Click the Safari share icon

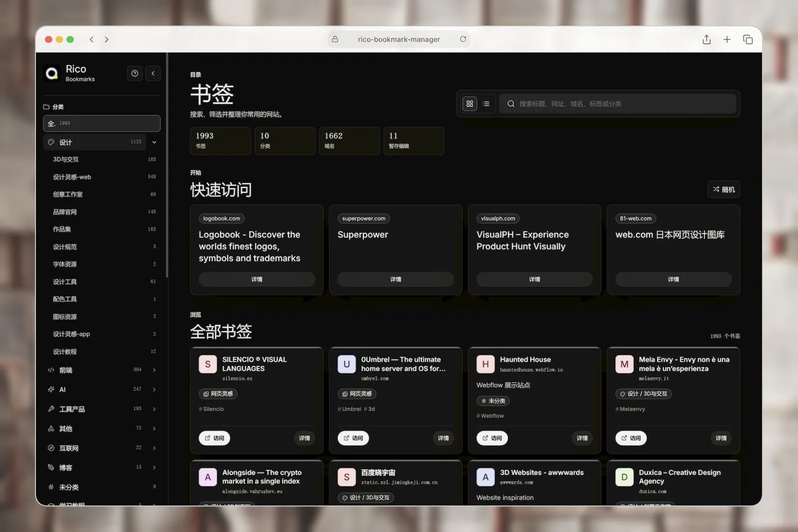tap(706, 39)
